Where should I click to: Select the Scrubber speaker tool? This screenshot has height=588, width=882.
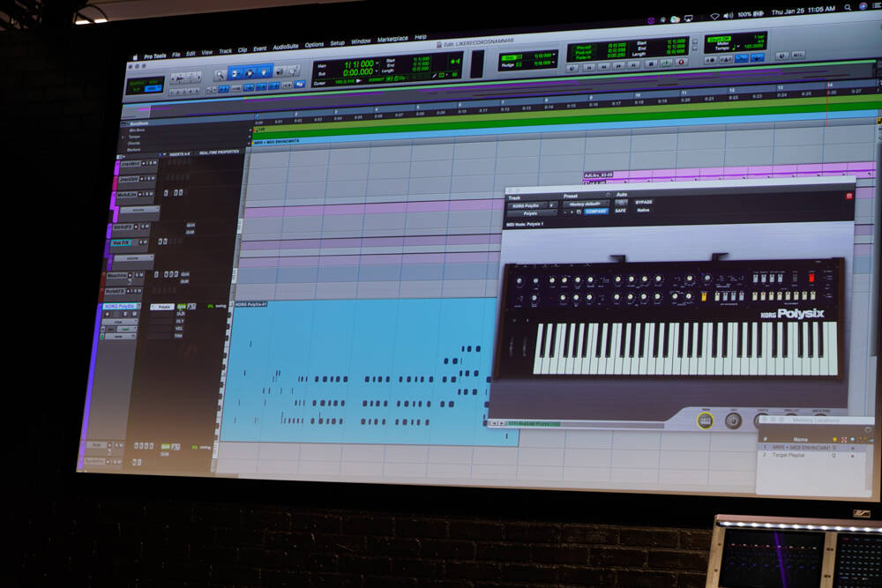click(279, 71)
